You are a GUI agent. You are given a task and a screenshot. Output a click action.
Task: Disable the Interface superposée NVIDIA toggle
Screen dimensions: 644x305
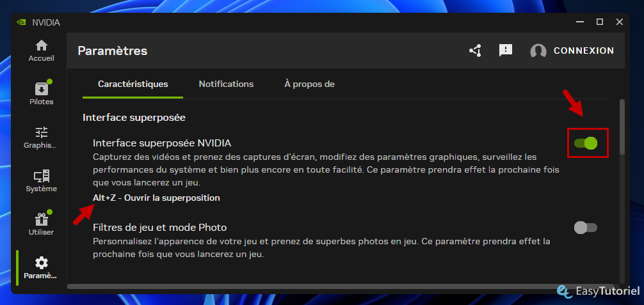click(586, 143)
